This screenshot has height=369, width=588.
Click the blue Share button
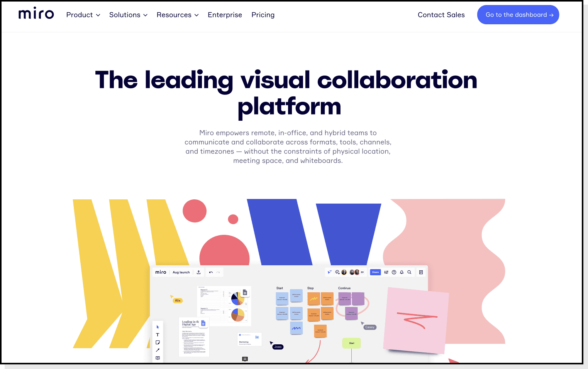[x=375, y=272]
